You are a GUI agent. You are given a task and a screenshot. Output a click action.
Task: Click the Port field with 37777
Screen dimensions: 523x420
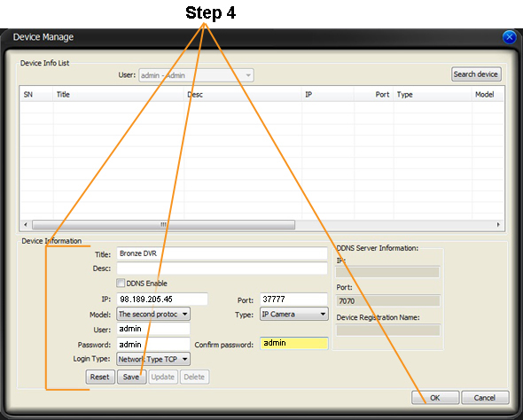click(x=293, y=299)
